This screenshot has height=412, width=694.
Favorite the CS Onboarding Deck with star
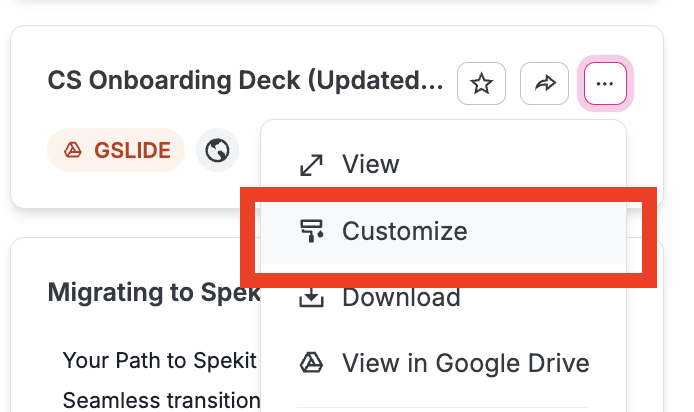[481, 83]
